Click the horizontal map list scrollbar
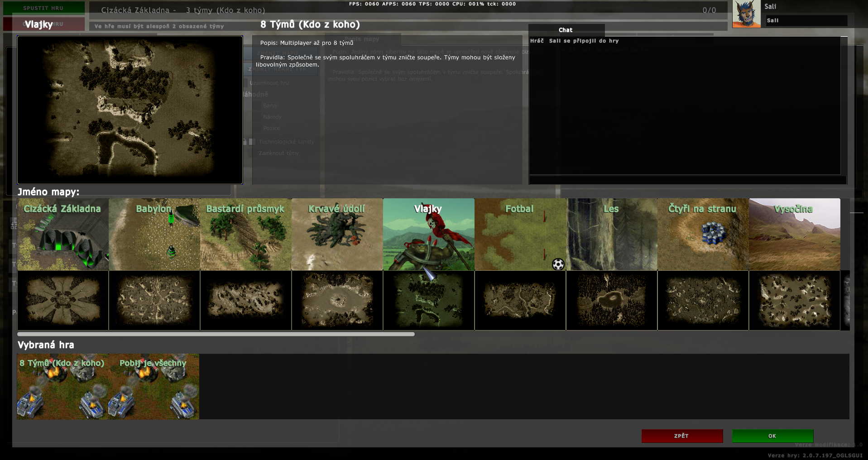The width and height of the screenshot is (868, 460). 216,334
